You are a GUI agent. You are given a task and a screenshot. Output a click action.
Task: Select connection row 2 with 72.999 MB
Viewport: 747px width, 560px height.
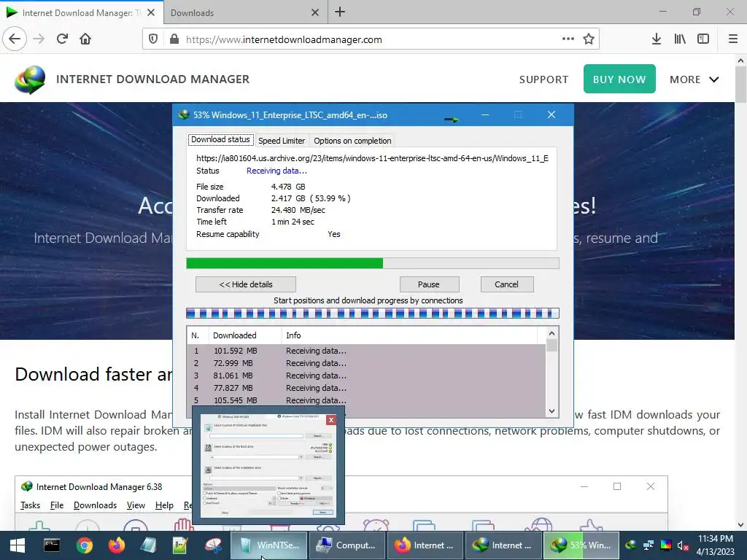(366, 363)
